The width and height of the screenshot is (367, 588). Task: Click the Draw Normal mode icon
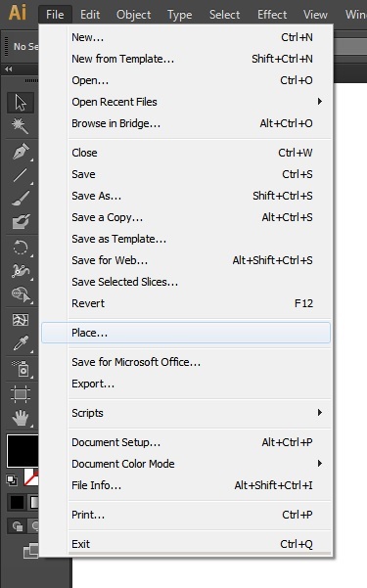pos(18,526)
